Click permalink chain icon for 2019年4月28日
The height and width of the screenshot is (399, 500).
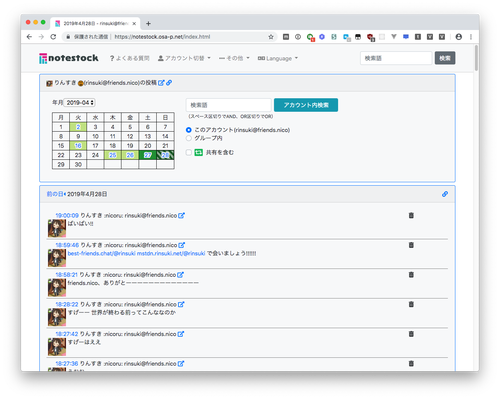pos(445,194)
